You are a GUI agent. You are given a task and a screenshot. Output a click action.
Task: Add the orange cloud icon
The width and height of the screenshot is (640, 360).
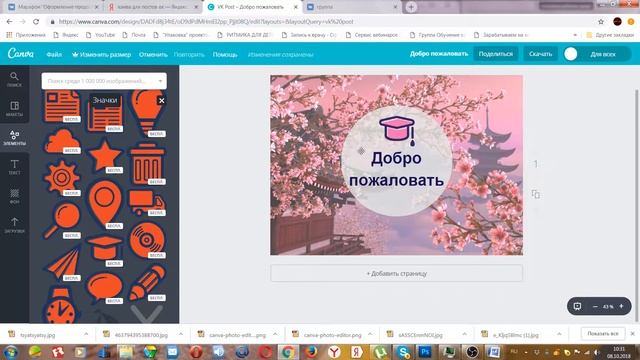tap(62, 141)
